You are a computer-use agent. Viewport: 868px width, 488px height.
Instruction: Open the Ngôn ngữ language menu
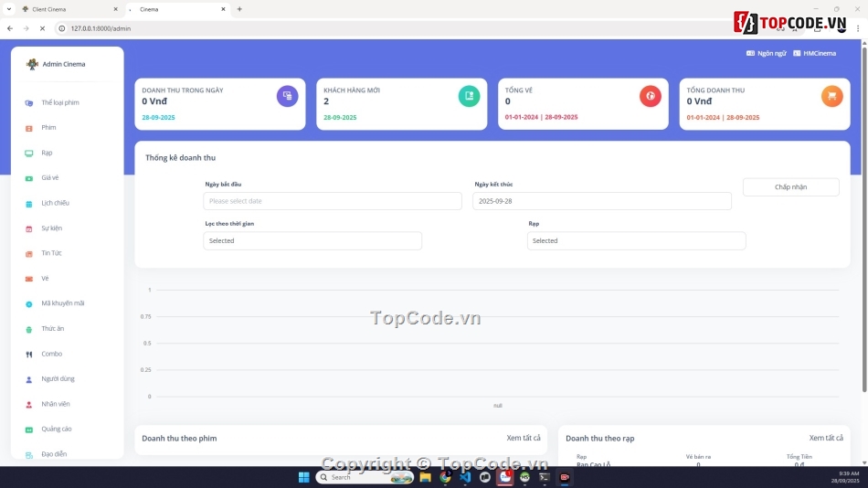(766, 54)
